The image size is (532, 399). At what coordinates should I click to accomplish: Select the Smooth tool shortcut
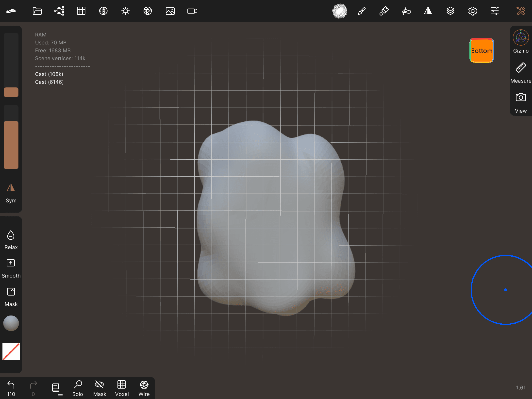[11, 268]
